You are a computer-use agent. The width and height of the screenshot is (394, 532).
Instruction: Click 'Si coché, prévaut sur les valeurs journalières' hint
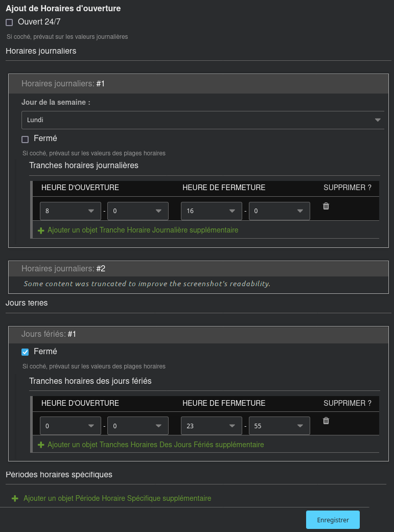pyautogui.click(x=67, y=37)
